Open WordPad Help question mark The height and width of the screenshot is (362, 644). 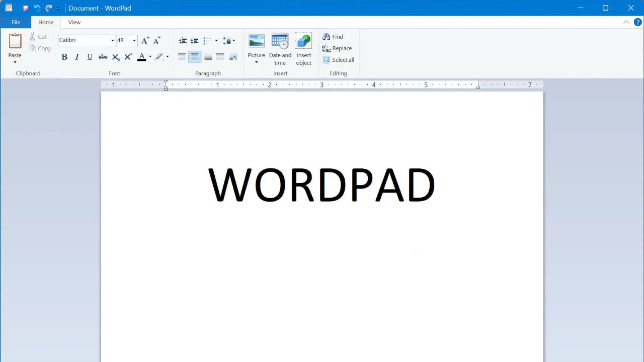click(638, 22)
